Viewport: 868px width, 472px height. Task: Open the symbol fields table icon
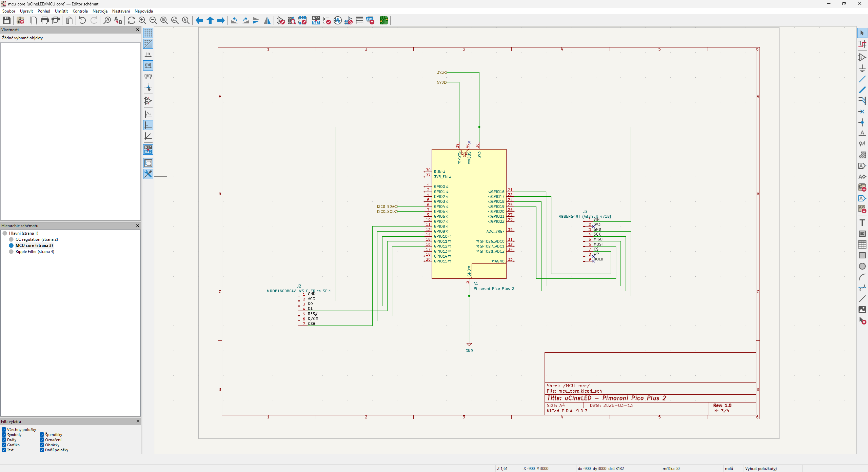click(x=359, y=21)
